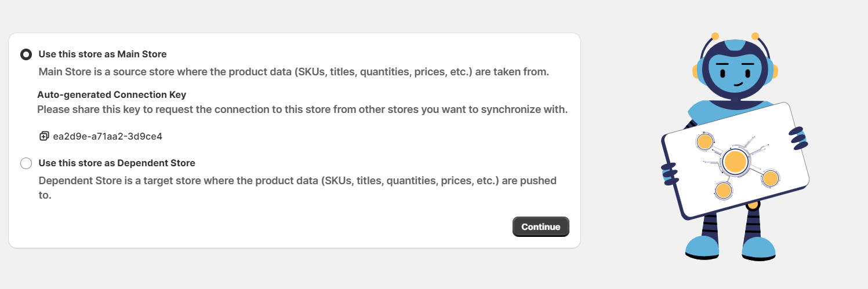Click the robot's blue right foot
868x289 pixels.
tap(758, 248)
